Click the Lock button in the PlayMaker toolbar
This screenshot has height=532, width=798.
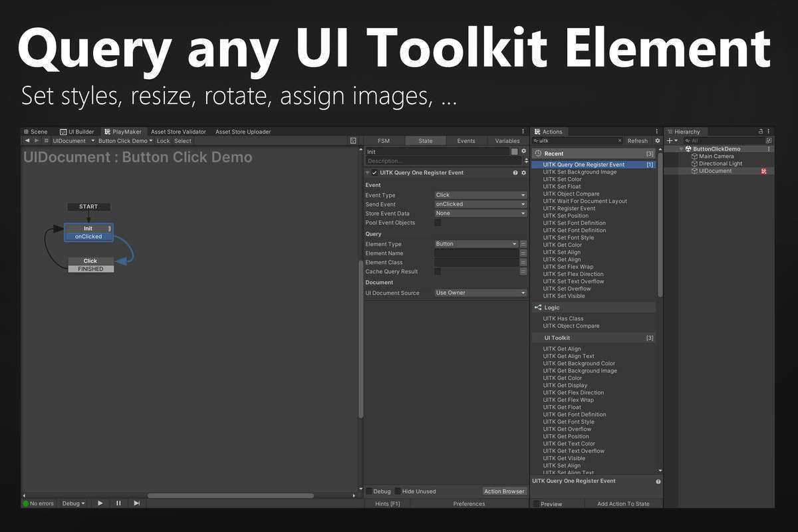coord(163,141)
